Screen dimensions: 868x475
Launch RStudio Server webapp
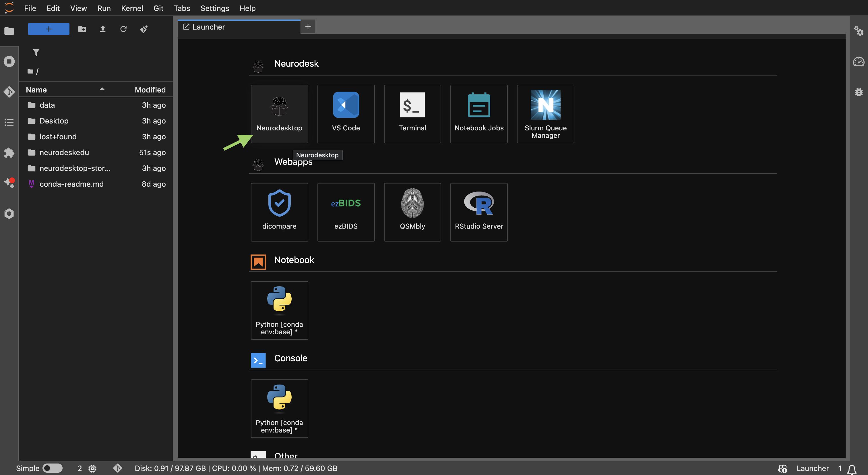[x=479, y=212]
